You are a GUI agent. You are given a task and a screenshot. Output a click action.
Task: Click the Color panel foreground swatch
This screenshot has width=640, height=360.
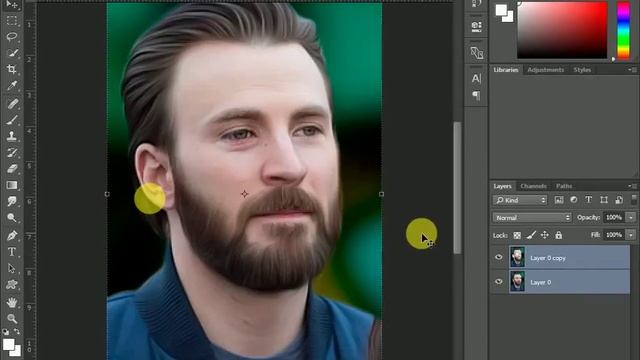[501, 10]
